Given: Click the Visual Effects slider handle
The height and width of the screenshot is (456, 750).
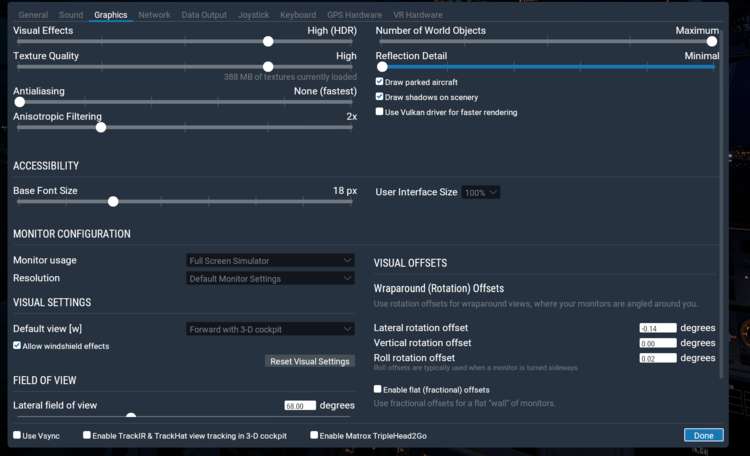Looking at the screenshot, I should (268, 41).
